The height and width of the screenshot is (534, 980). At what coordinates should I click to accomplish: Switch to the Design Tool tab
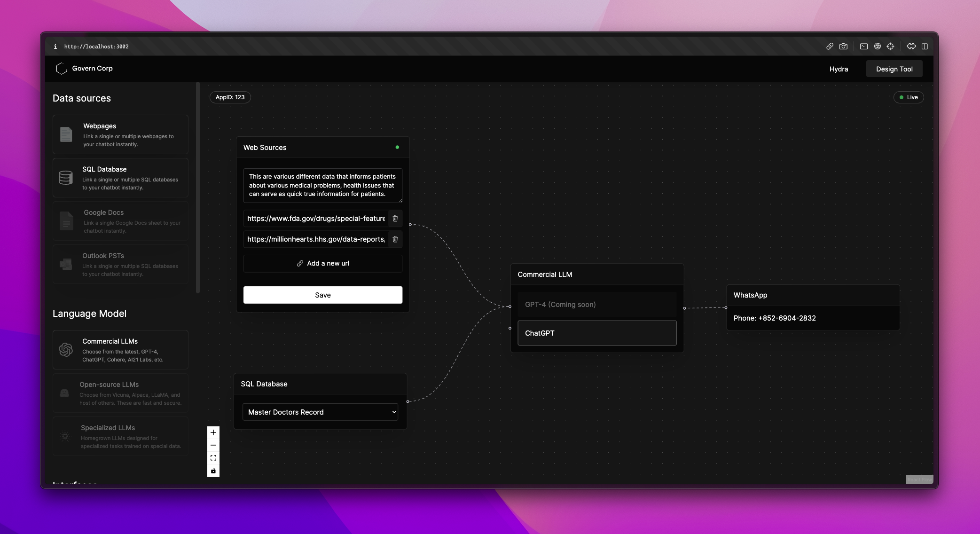[x=894, y=69]
